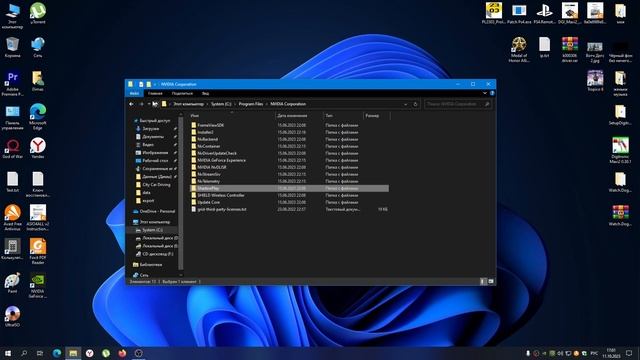
Task: Open Сеть in the navigation pane
Action: point(140,275)
